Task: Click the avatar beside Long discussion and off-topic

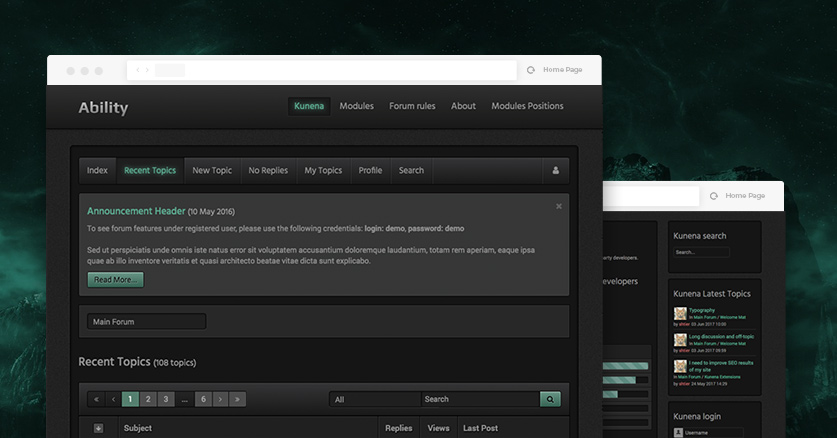Action: 680,340
